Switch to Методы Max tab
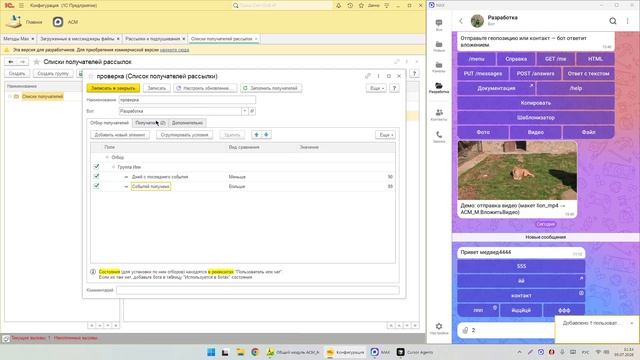Viewport: 640px width, 360px height. [16, 39]
